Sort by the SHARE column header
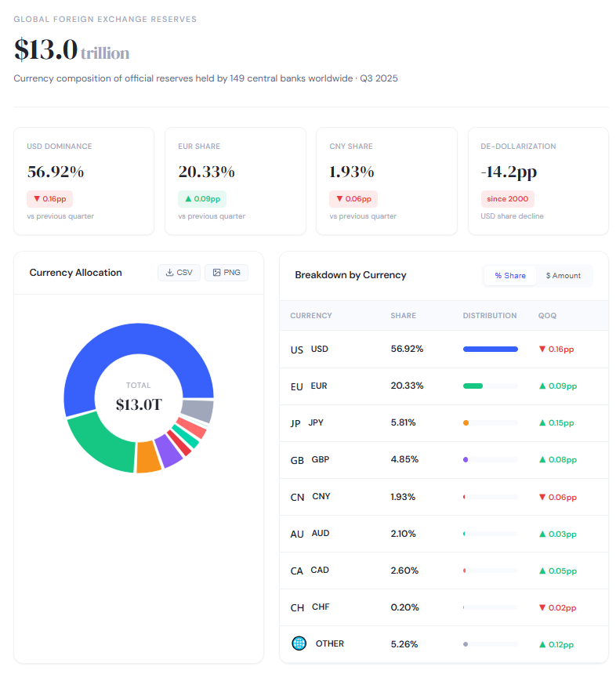 [403, 316]
